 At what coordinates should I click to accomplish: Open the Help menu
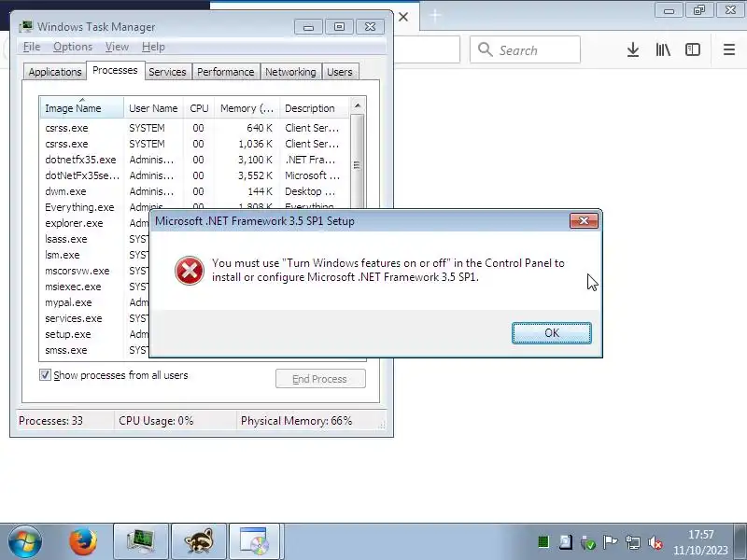click(x=153, y=47)
